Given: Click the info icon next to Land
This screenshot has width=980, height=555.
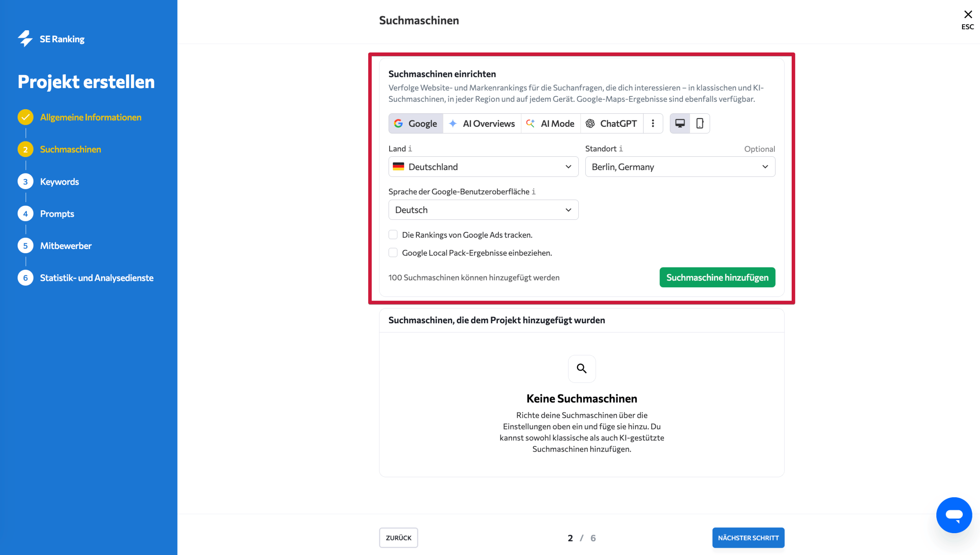Looking at the screenshot, I should (410, 149).
